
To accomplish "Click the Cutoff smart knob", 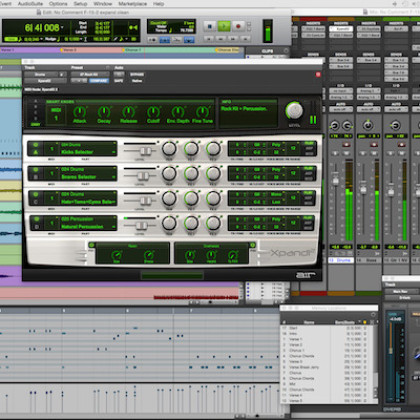I will [153, 112].
